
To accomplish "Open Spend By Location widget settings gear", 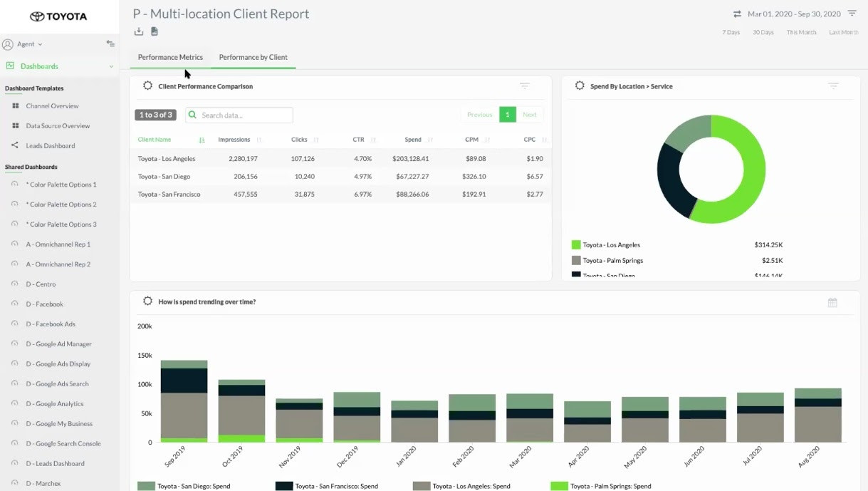I will point(580,86).
